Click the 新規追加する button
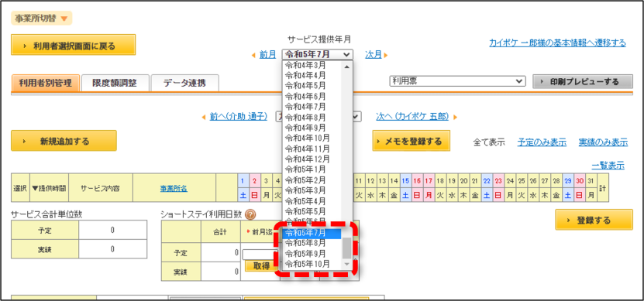 (x=64, y=141)
